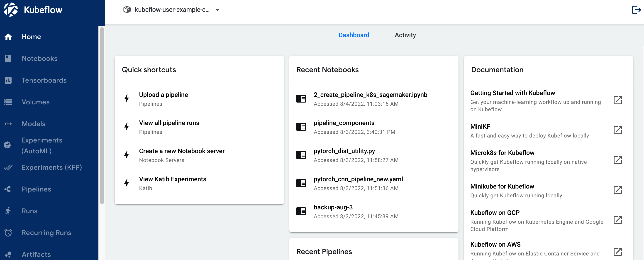Screen dimensions: 644x260
Task: Switch to the Dashboard tab
Action: point(354,35)
